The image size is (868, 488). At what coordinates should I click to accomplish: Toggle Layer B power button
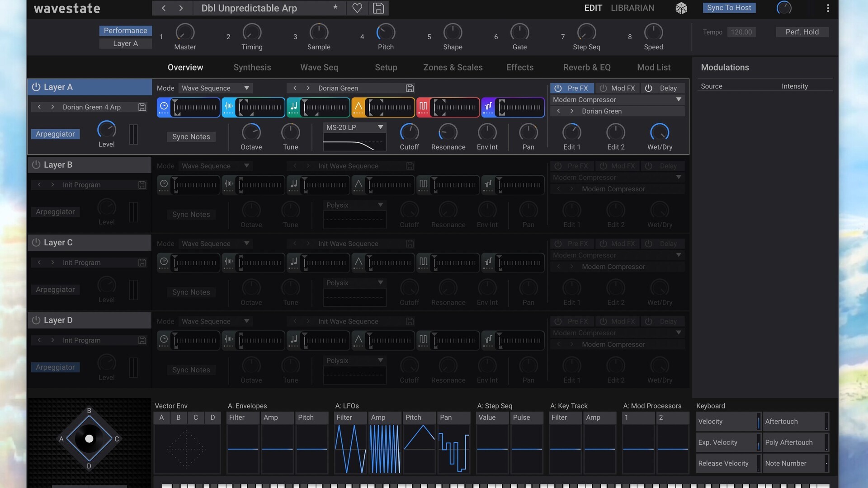coord(36,165)
